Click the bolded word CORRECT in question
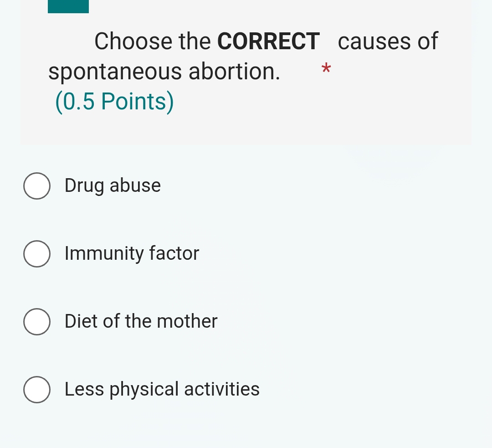 pyautogui.click(x=267, y=41)
